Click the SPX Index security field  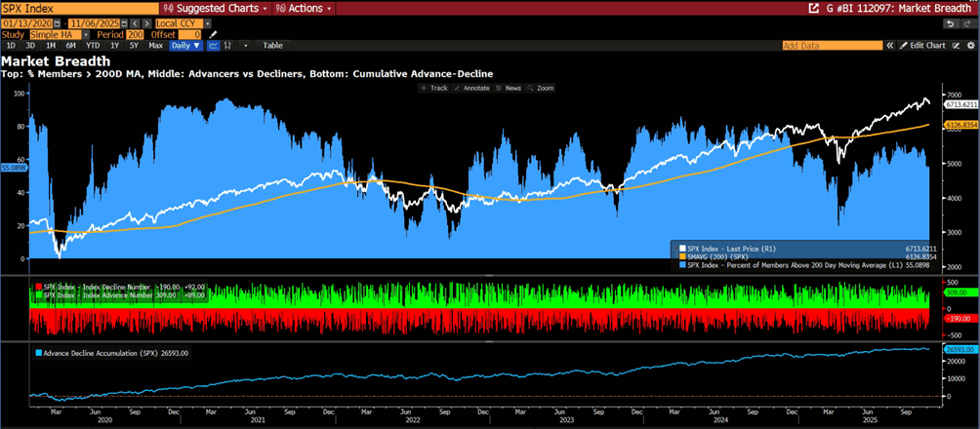point(79,8)
